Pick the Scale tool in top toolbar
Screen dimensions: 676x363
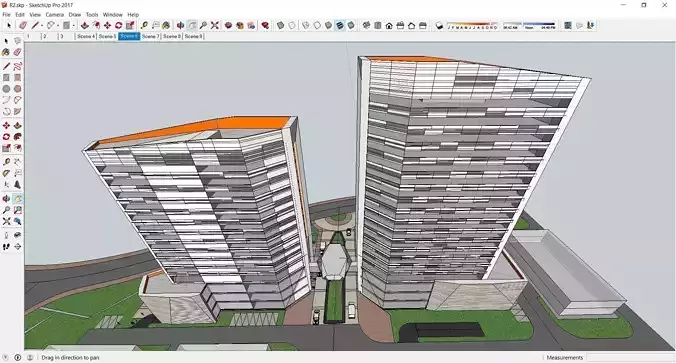pos(130,25)
